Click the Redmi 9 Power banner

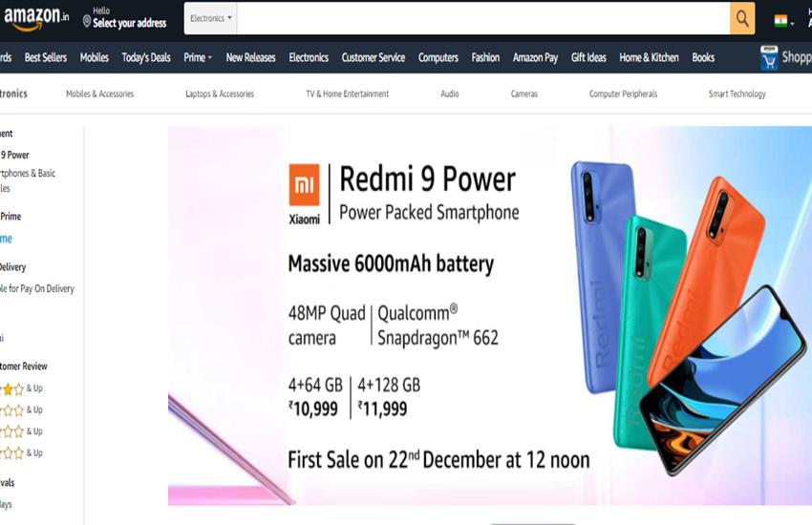click(490, 316)
